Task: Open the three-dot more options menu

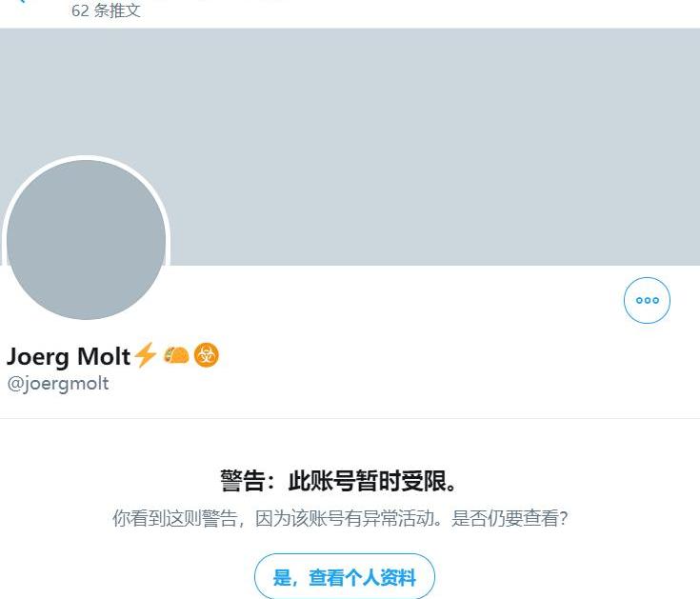Action: pos(647,300)
